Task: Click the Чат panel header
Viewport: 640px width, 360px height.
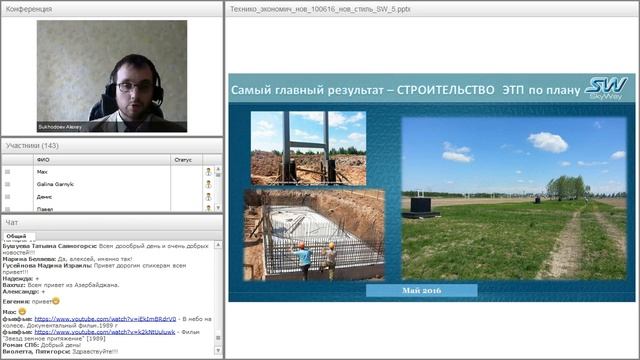Action: [112, 222]
